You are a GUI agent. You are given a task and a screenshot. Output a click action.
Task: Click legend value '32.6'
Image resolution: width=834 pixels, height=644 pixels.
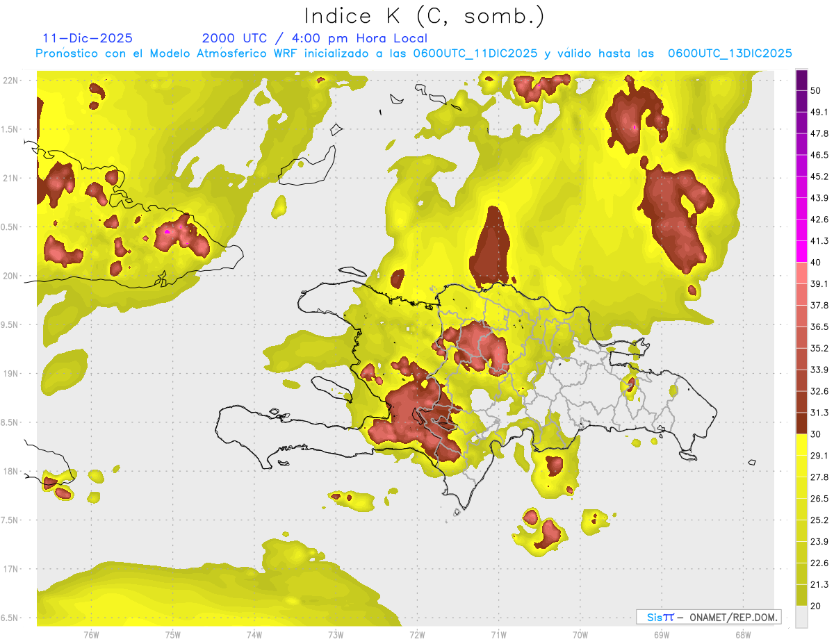click(819, 391)
